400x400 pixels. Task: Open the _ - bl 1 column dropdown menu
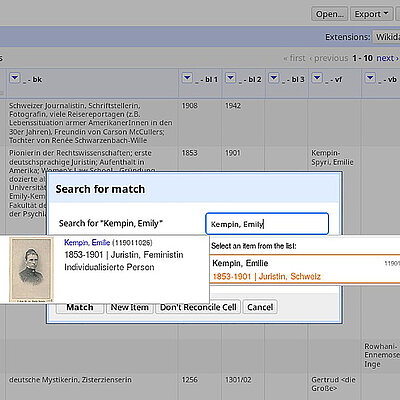tap(187, 78)
